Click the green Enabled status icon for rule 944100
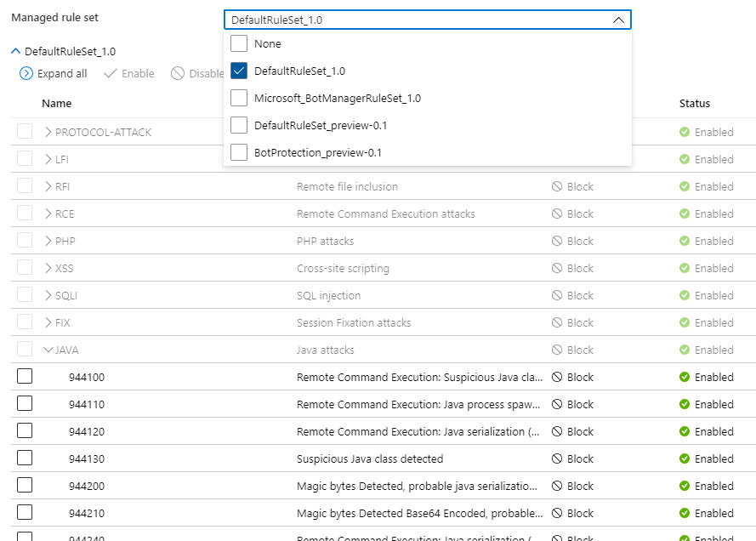This screenshot has width=756, height=541. (685, 377)
